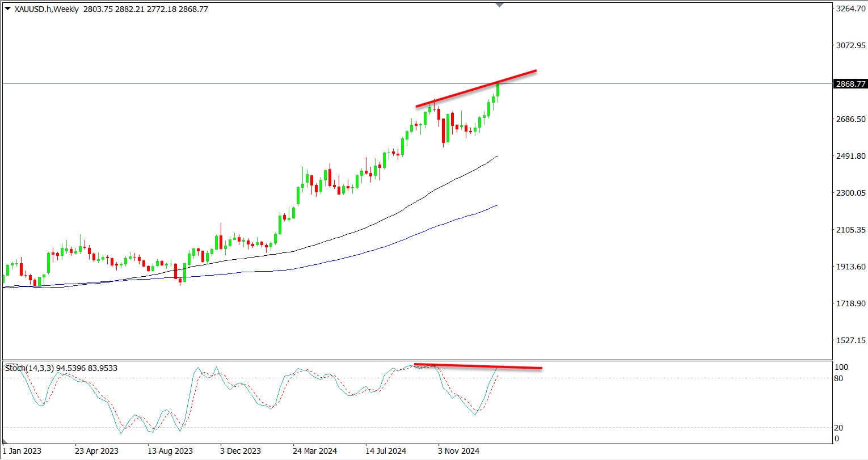Click the stochastic 80 level label
This screenshot has height=460, width=868.
(x=838, y=378)
